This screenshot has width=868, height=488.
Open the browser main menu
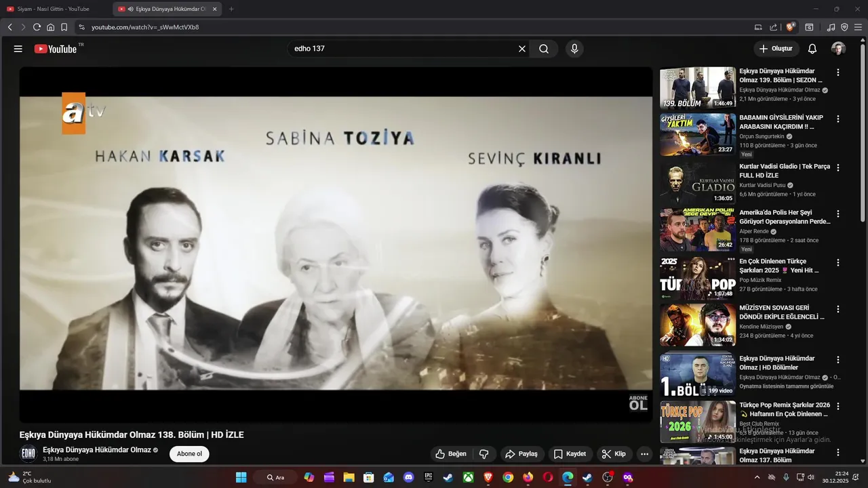[x=858, y=27]
